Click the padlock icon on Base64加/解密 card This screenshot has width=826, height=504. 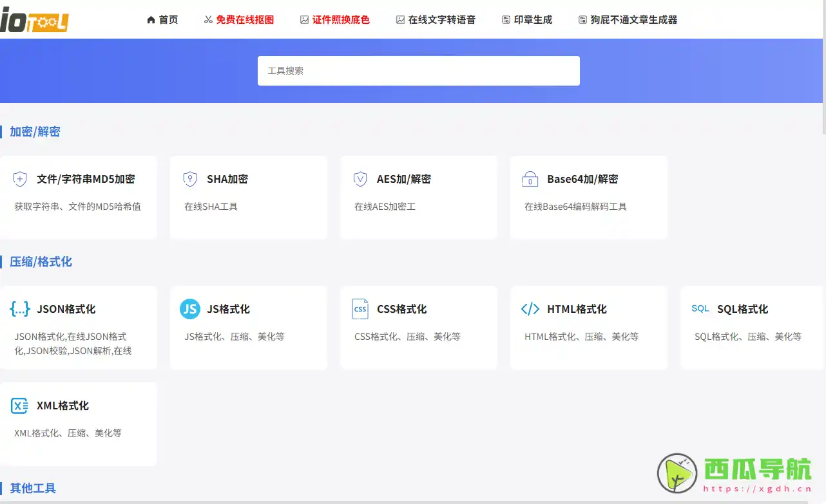click(x=530, y=179)
